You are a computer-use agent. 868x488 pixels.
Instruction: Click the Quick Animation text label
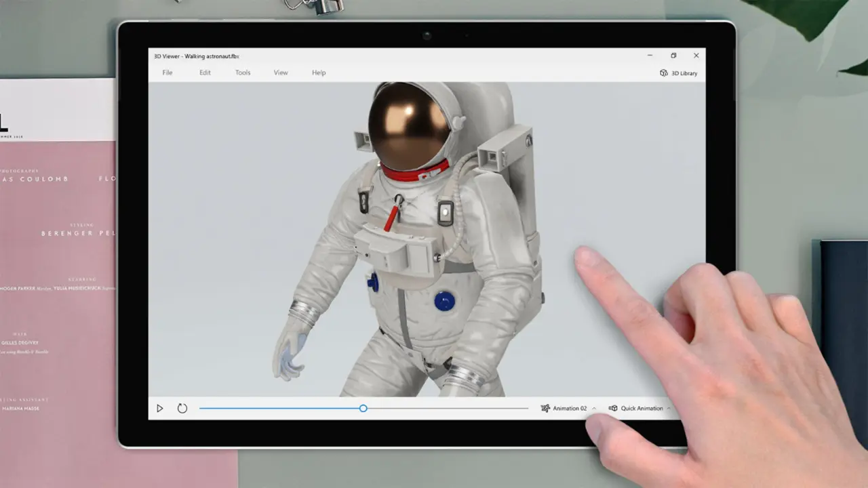(x=642, y=409)
